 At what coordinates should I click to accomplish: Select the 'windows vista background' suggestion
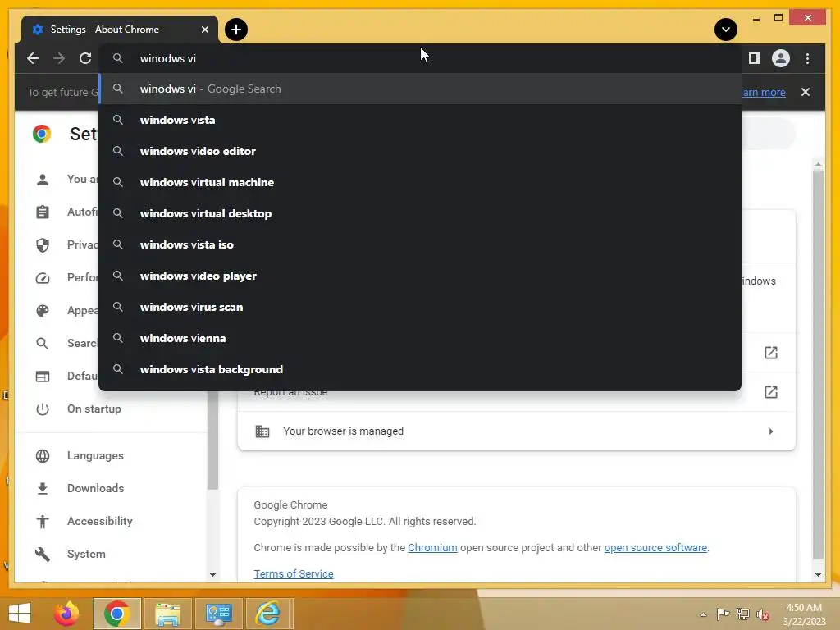tap(420, 369)
